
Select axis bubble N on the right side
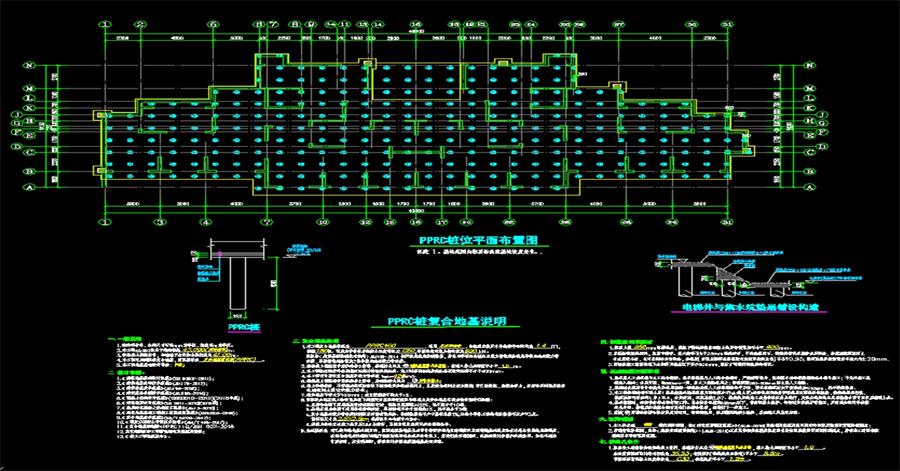coord(807,67)
